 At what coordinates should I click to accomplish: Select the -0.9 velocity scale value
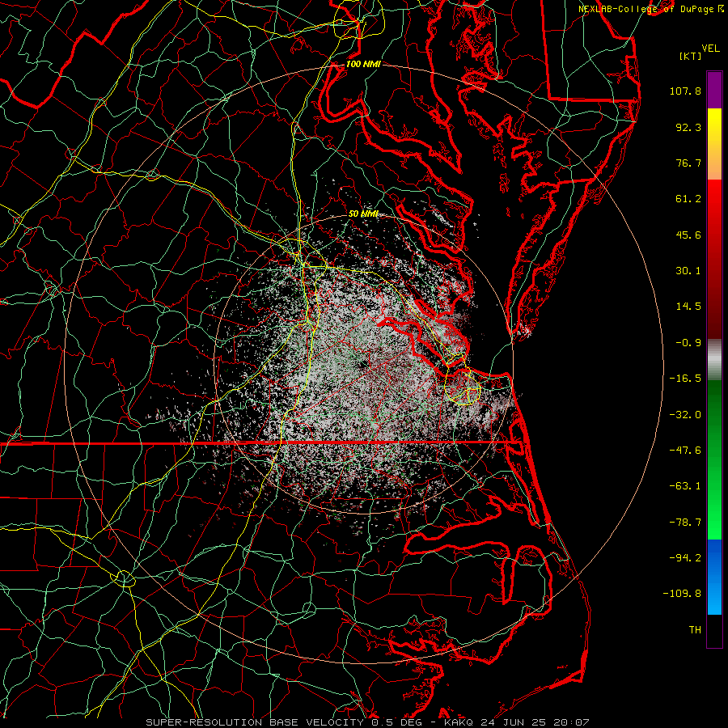tap(688, 343)
